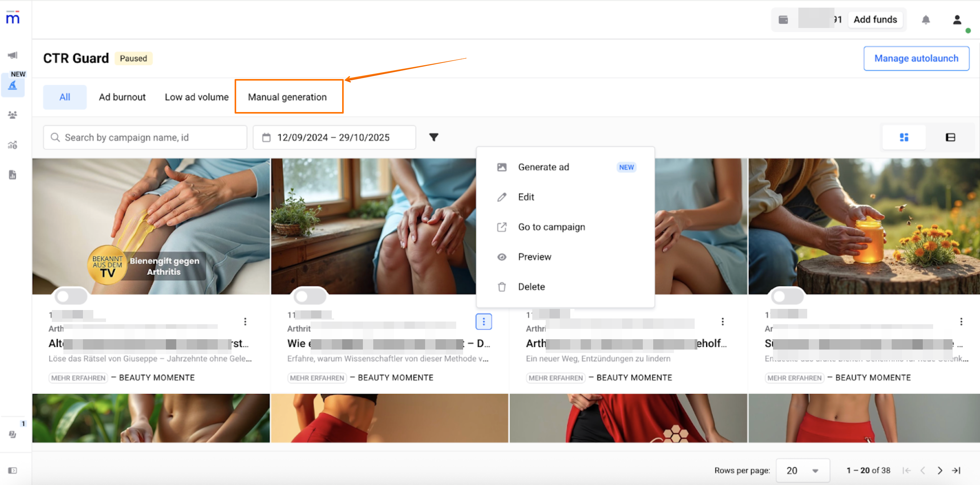This screenshot has width=980, height=485.
Task: Go to next page arrow
Action: (940, 470)
